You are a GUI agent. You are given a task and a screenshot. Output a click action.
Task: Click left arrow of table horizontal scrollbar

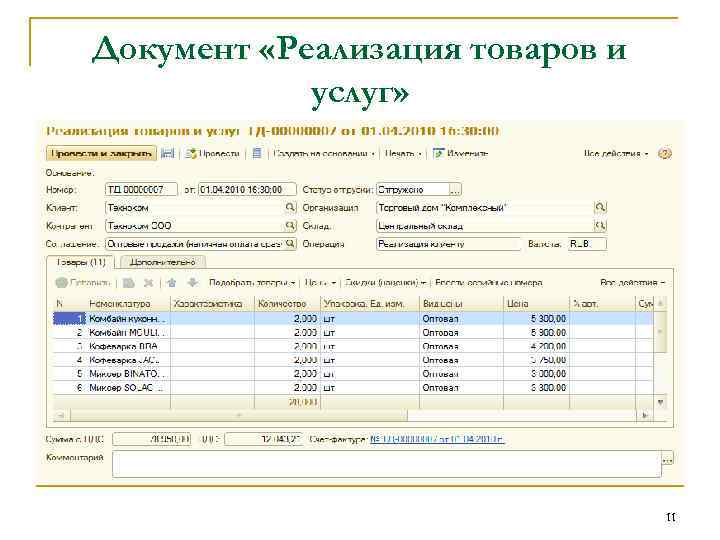pyautogui.click(x=61, y=416)
